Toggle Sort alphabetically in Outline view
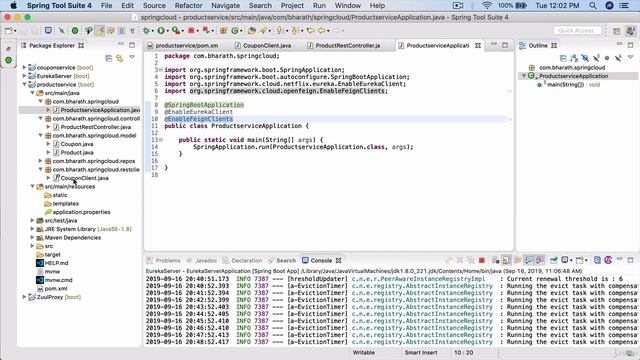The width and height of the screenshot is (640, 360). point(574,58)
